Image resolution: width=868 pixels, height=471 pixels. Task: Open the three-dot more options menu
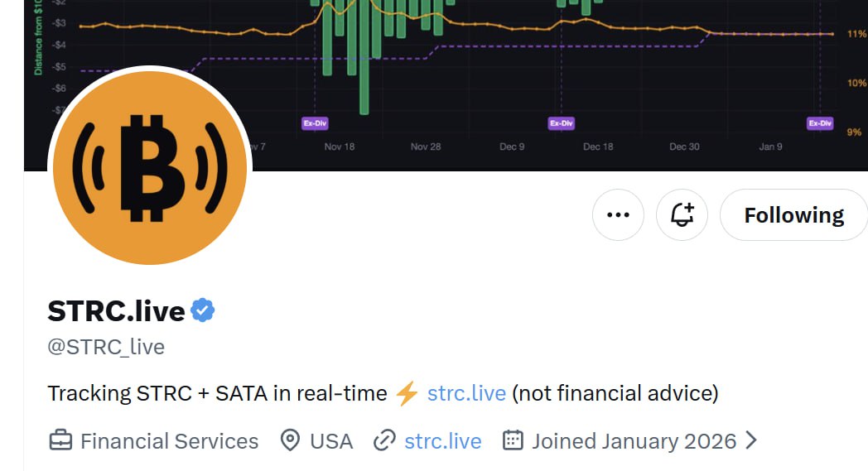coord(618,214)
